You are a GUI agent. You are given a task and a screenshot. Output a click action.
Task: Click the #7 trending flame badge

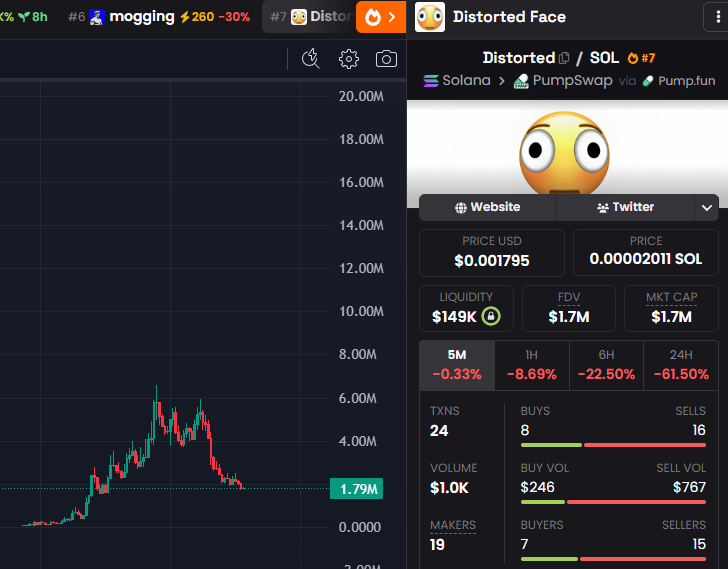641,58
